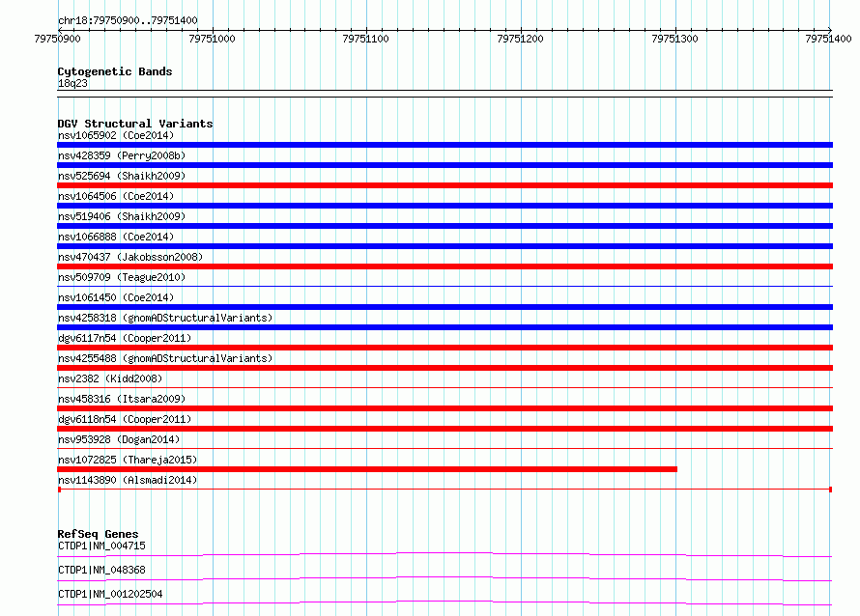The width and height of the screenshot is (860, 616).
Task: Click ruler position 79751100
Action: (365, 39)
